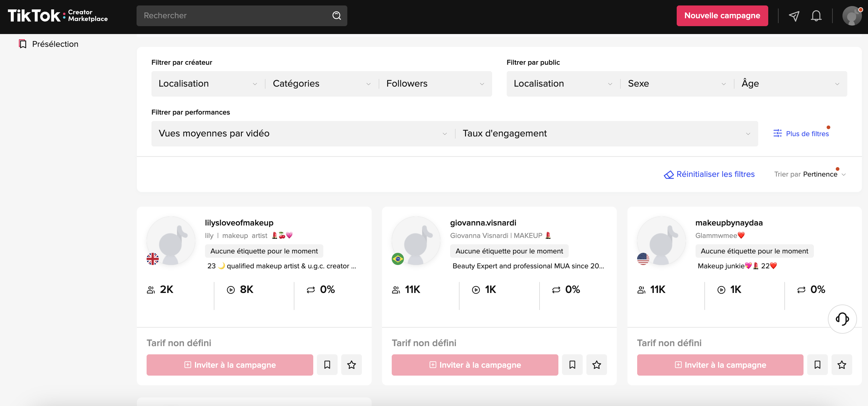Invite lilysloveofmakeup to the campaign

[x=230, y=365]
